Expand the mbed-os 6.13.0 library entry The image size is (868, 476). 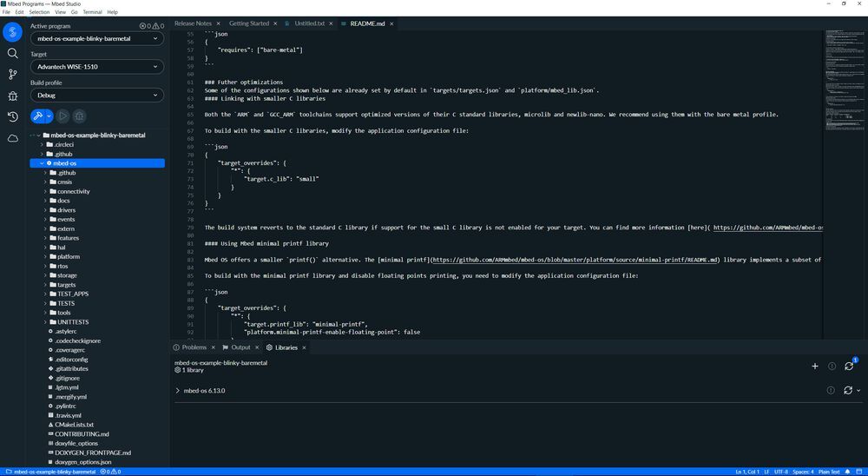(x=178, y=391)
